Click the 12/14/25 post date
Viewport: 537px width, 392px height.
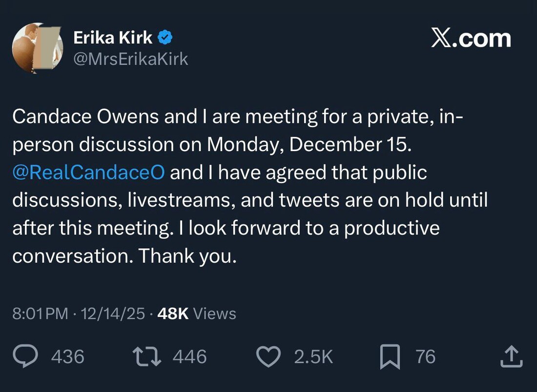(113, 314)
